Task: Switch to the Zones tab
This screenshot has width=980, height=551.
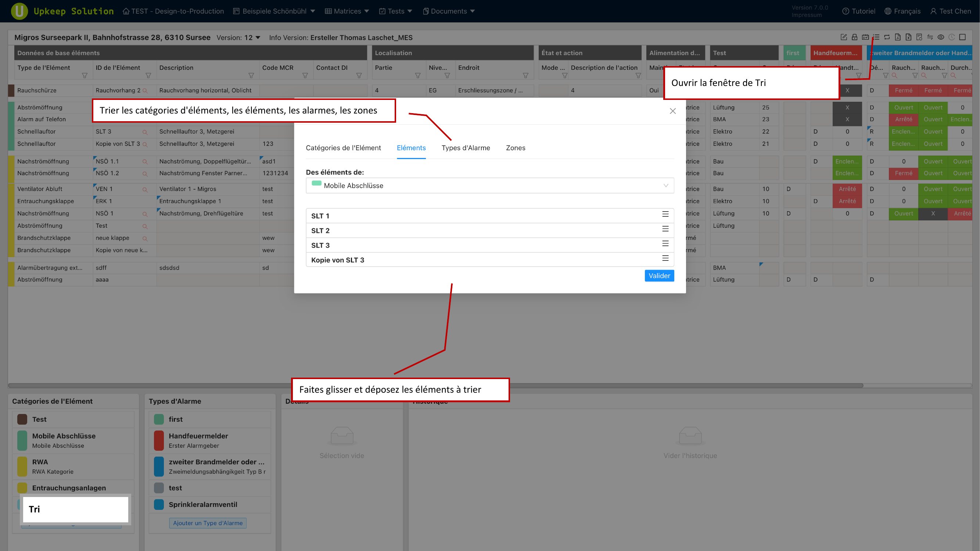Action: pos(515,148)
